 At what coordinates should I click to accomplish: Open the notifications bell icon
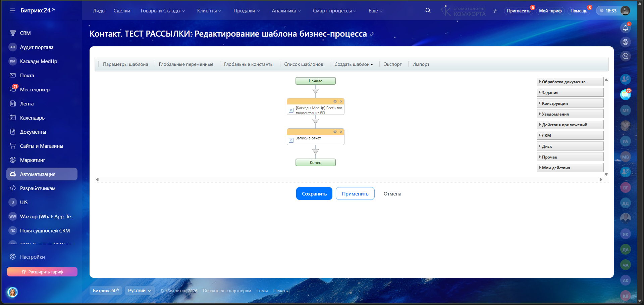coord(626,28)
